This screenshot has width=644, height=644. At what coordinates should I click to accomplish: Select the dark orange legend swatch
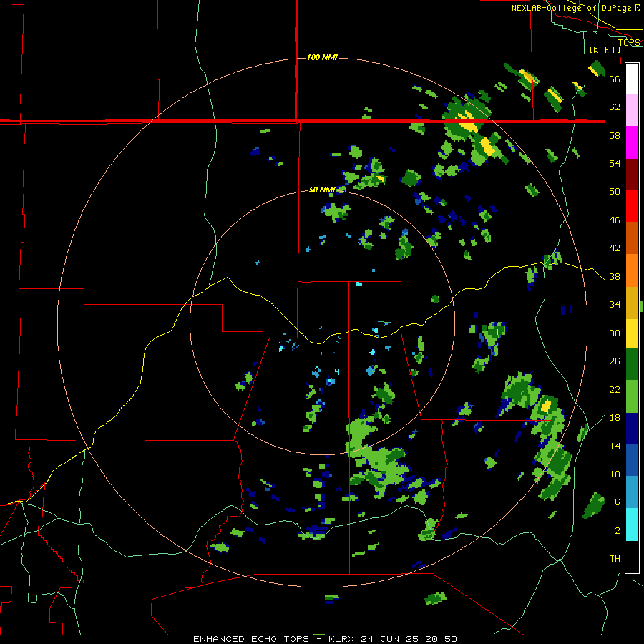(x=632, y=238)
